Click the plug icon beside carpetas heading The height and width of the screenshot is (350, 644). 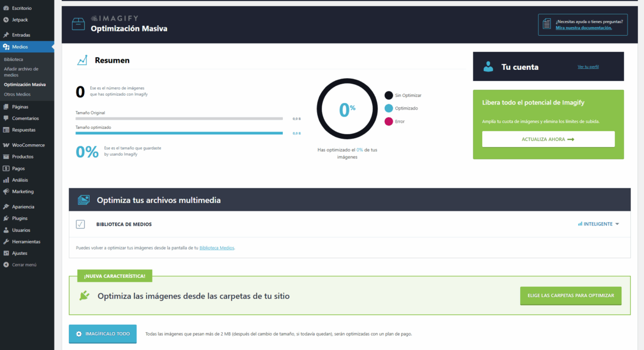click(84, 296)
